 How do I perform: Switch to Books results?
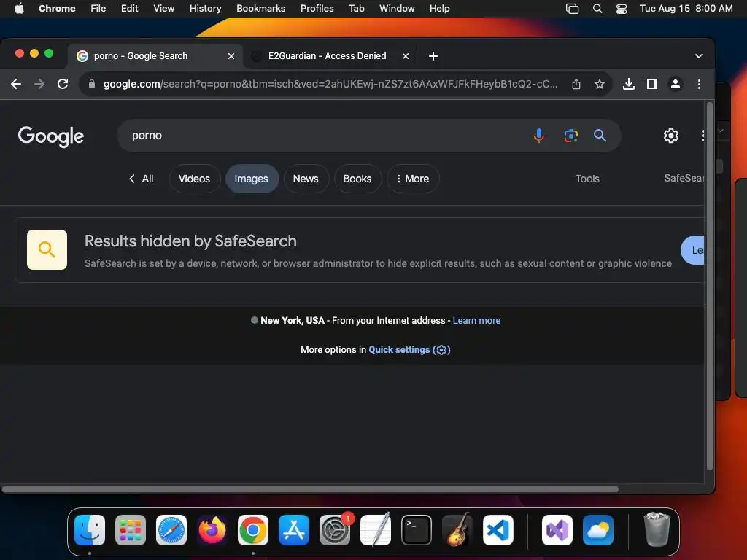tap(357, 179)
